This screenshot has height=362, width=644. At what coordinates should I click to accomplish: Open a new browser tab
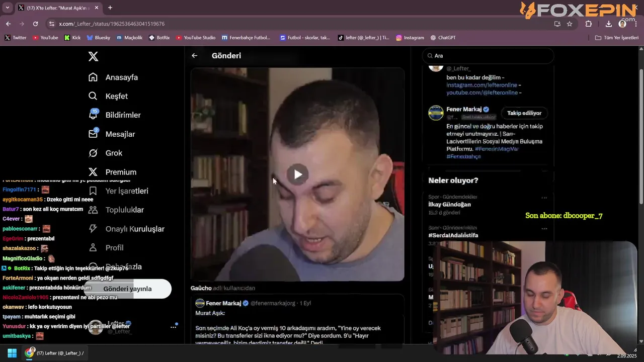110,8
